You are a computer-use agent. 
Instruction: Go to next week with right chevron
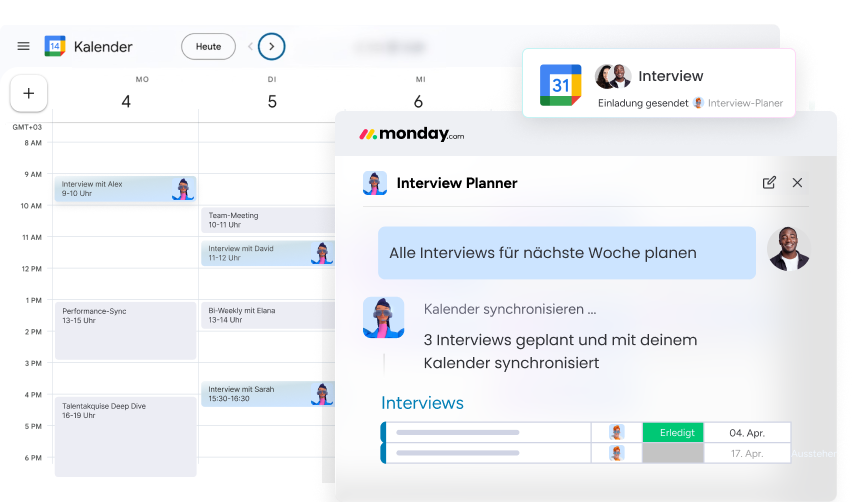(271, 47)
